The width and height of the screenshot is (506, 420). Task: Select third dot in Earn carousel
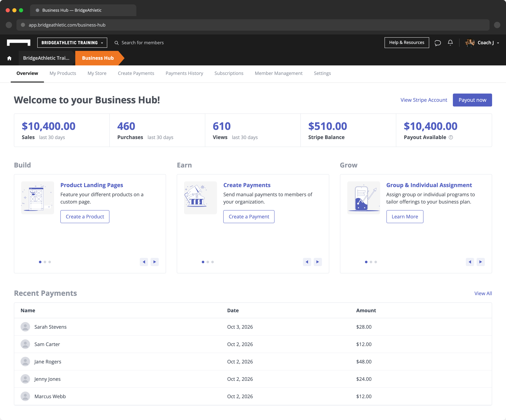pos(213,262)
